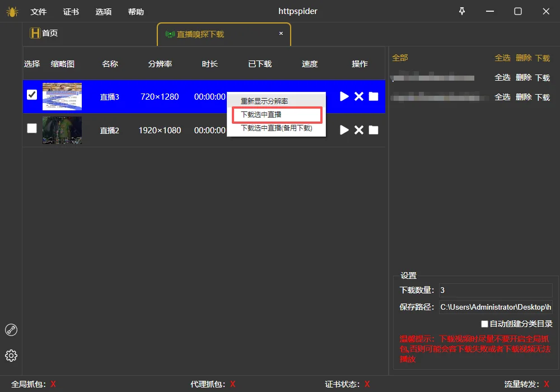This screenshot has height=392, width=560.
Task: Play the 直播3 stream
Action: [x=344, y=96]
